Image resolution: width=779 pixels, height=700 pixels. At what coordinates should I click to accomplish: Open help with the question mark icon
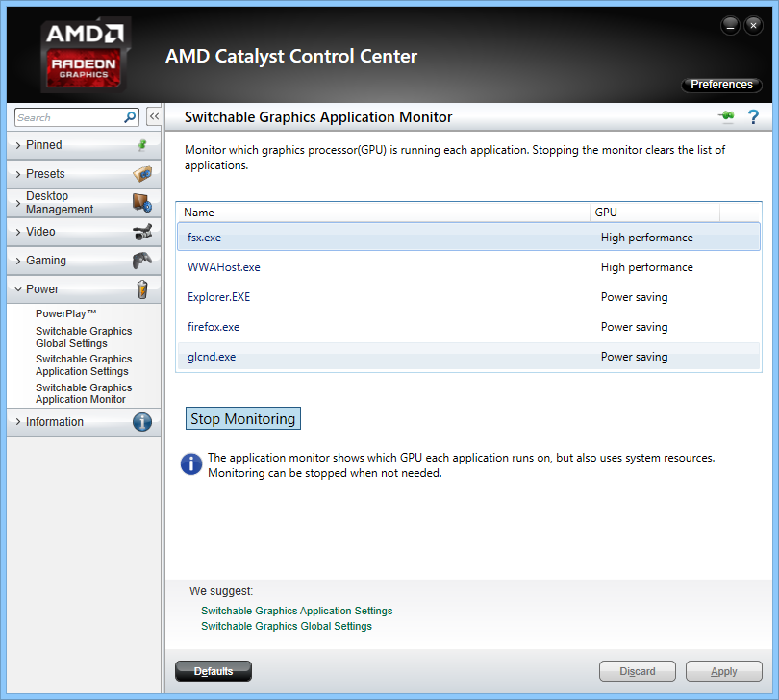click(753, 117)
